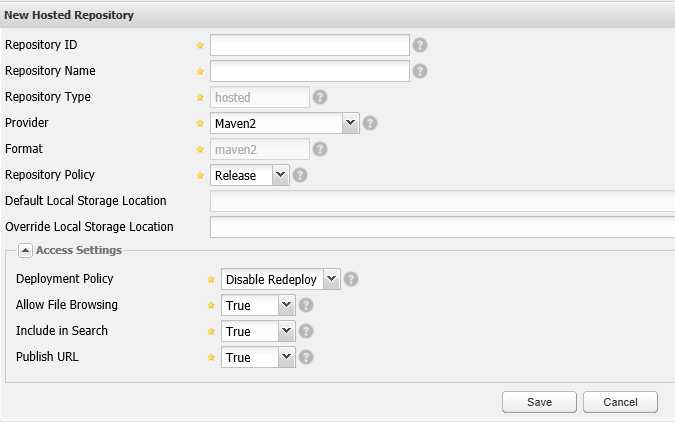Click help icon next to Repository Type
Screen dimensions: 675x422
click(320, 97)
